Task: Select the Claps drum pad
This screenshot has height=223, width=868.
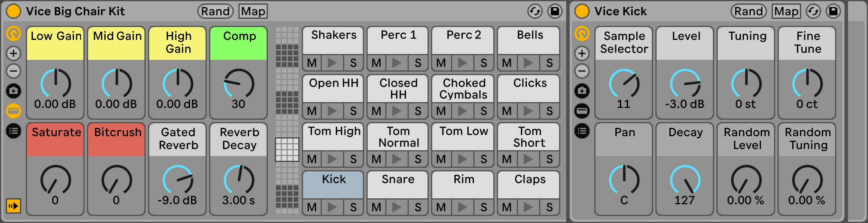Action: 529,184
